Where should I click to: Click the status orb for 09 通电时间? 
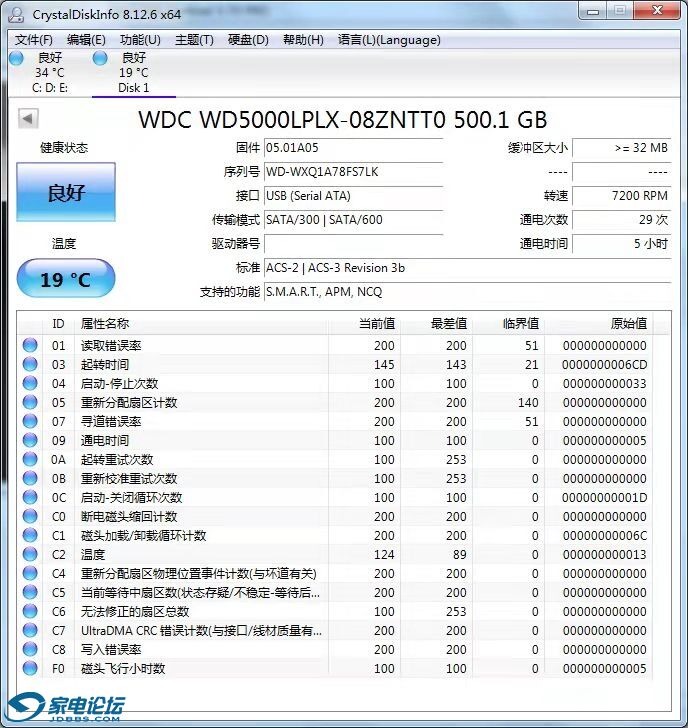(x=30, y=440)
